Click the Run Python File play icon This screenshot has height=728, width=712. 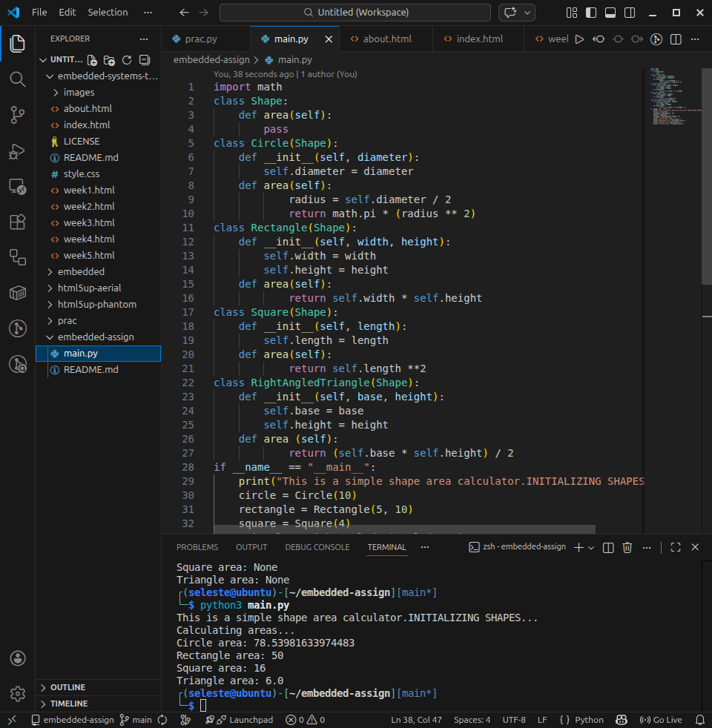(x=579, y=39)
